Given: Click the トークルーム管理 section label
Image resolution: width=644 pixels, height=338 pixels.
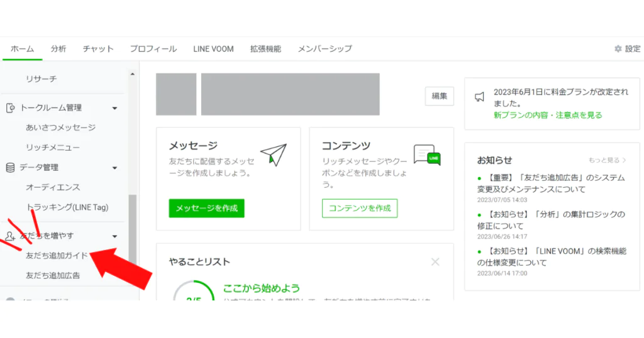Looking at the screenshot, I should coord(51,108).
